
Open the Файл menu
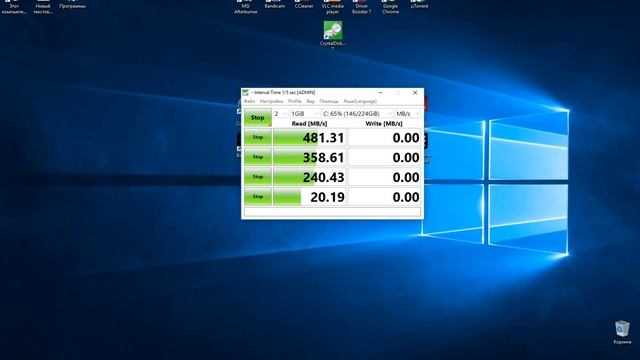coord(249,101)
